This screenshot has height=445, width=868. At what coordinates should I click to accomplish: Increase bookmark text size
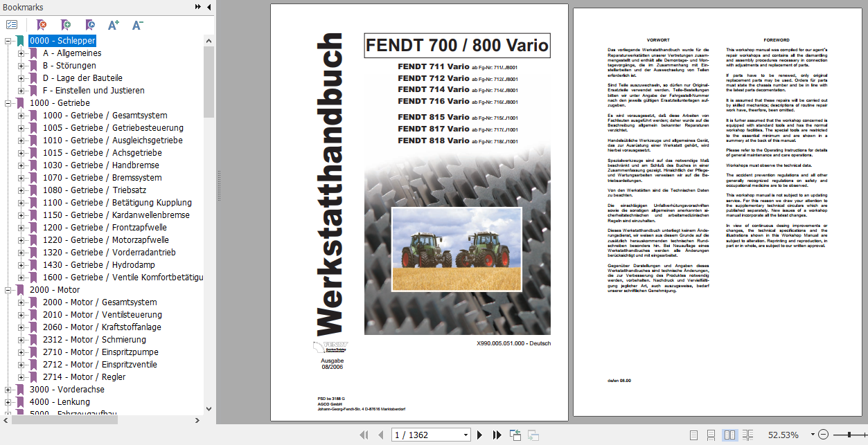[114, 25]
